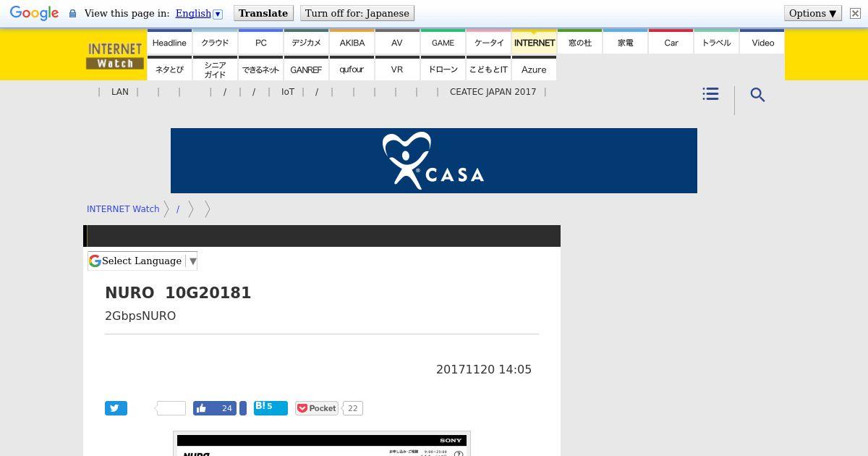
Task: Click the Translate button
Action: [x=263, y=13]
